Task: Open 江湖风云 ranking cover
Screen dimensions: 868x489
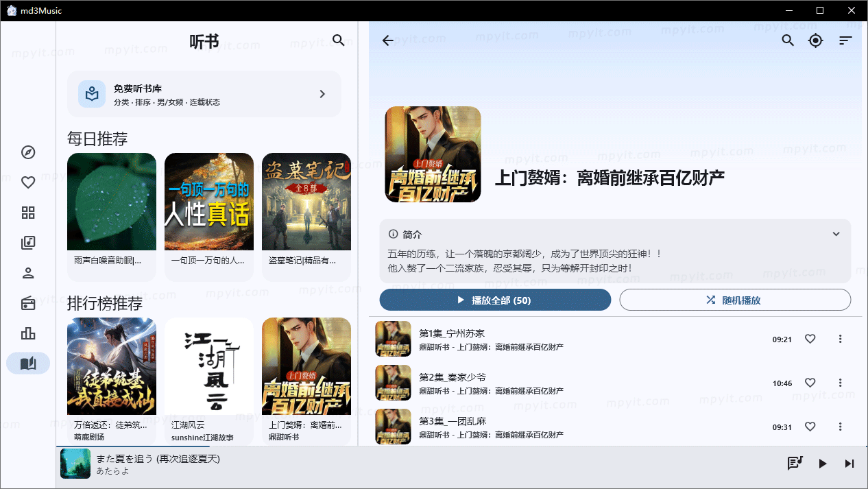Action: coord(209,366)
